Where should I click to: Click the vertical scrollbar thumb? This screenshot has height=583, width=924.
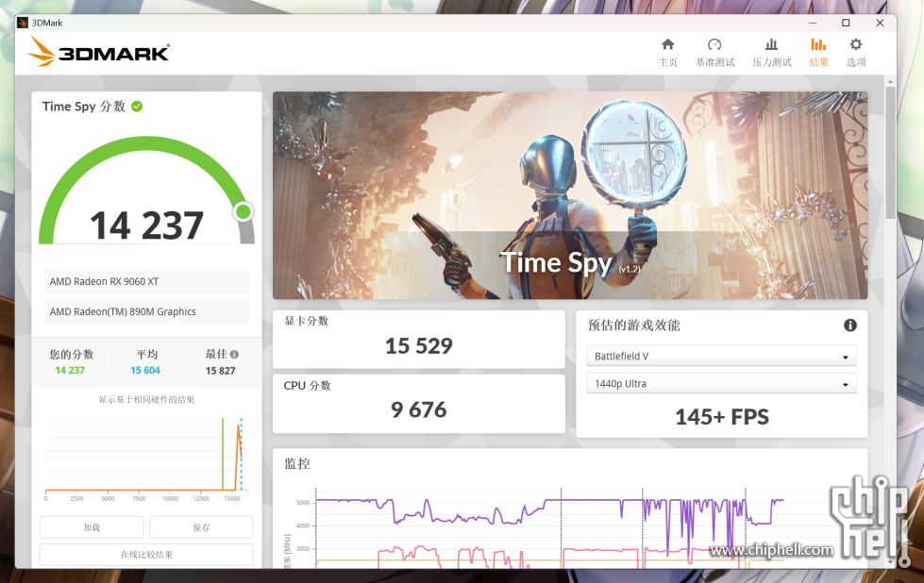pos(890,153)
